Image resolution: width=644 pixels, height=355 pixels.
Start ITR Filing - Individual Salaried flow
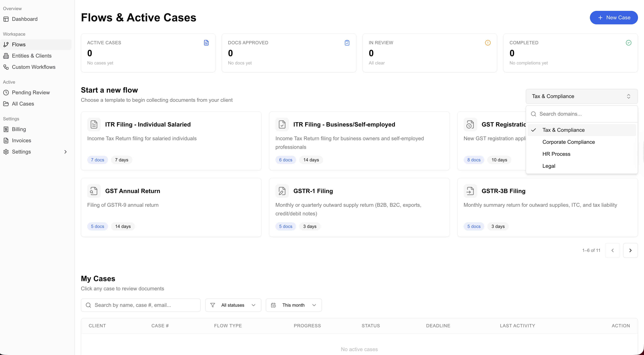point(171,141)
